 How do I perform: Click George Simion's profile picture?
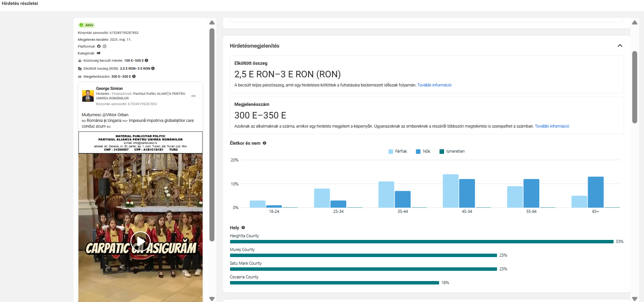click(88, 96)
